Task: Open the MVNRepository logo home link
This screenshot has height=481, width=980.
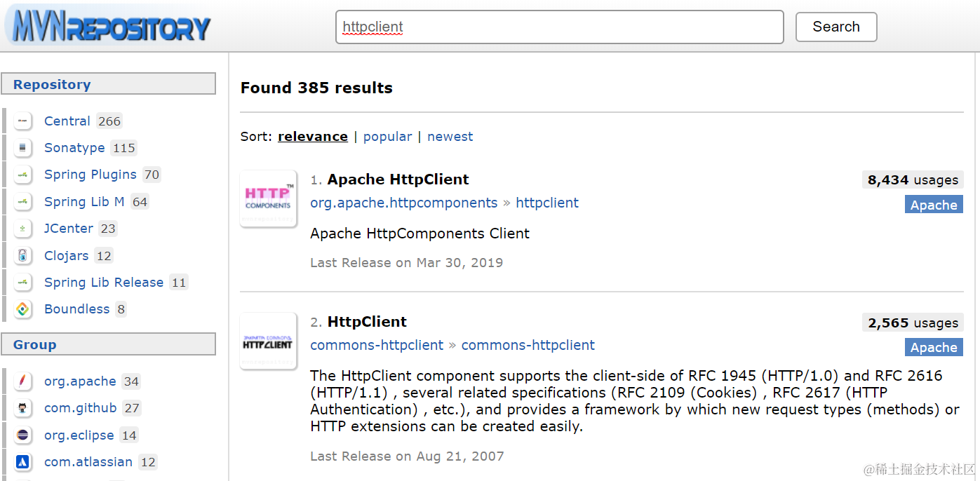Action: 109,27
